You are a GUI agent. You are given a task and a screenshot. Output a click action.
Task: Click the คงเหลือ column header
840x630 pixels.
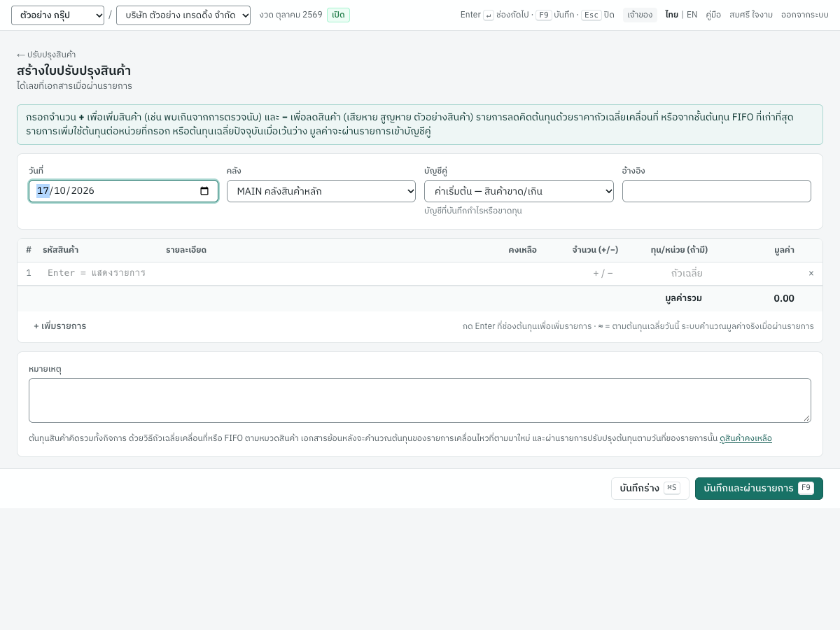(522, 250)
